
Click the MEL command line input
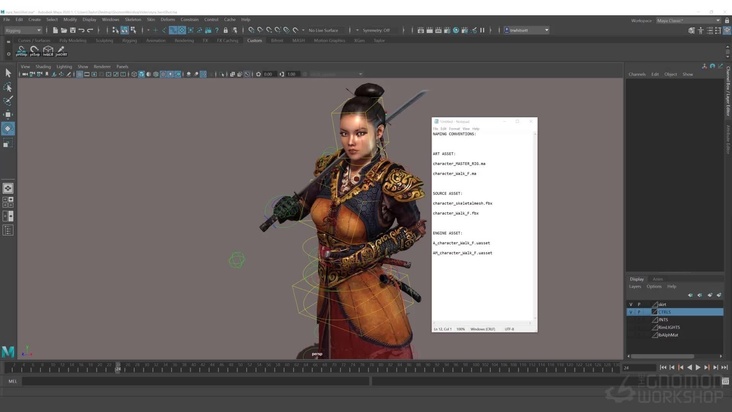[196, 381]
